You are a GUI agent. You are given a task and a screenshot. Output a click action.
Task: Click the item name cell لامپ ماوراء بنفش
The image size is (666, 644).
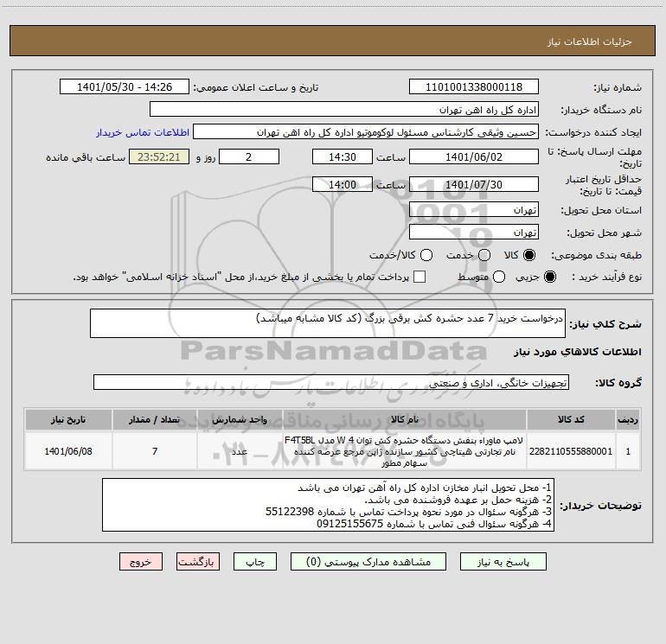(x=405, y=451)
